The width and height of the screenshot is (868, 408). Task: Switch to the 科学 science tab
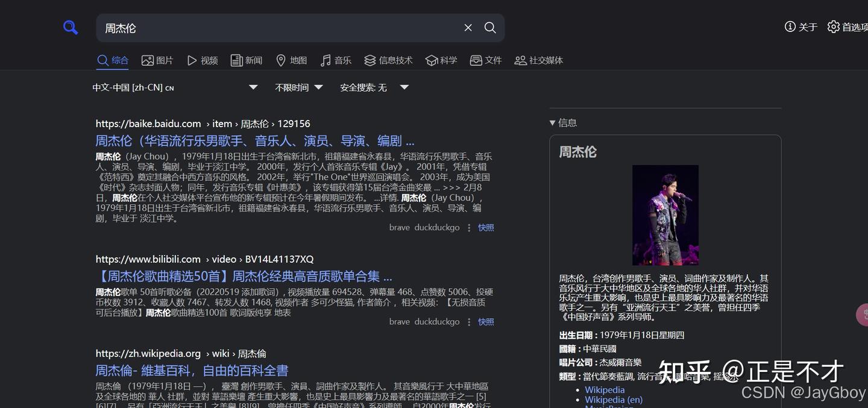pyautogui.click(x=441, y=60)
